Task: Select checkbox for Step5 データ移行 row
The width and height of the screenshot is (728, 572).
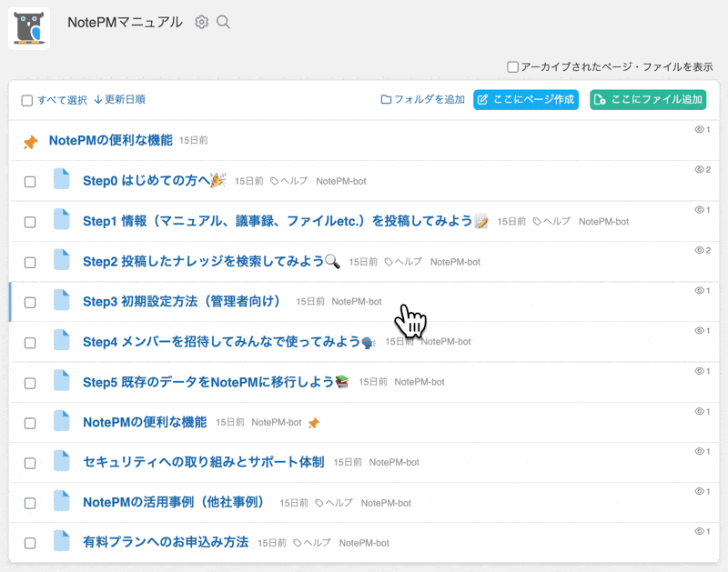Action: pos(30,383)
